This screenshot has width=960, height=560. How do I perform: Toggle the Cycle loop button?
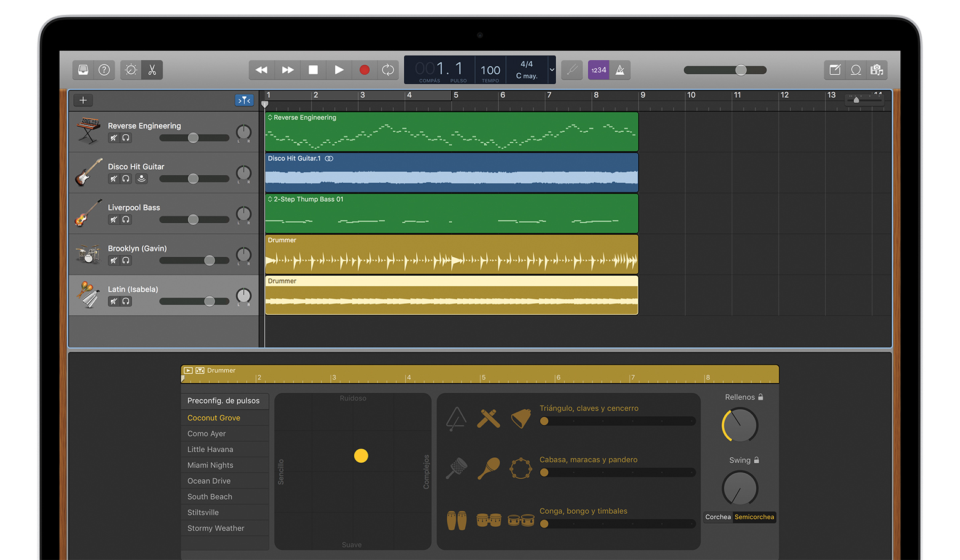point(388,70)
